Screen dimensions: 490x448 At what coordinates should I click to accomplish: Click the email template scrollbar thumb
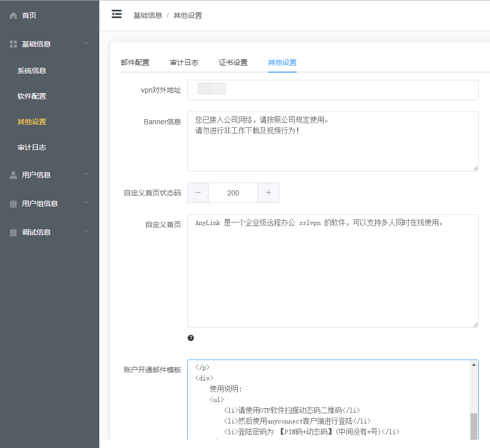pos(474,427)
